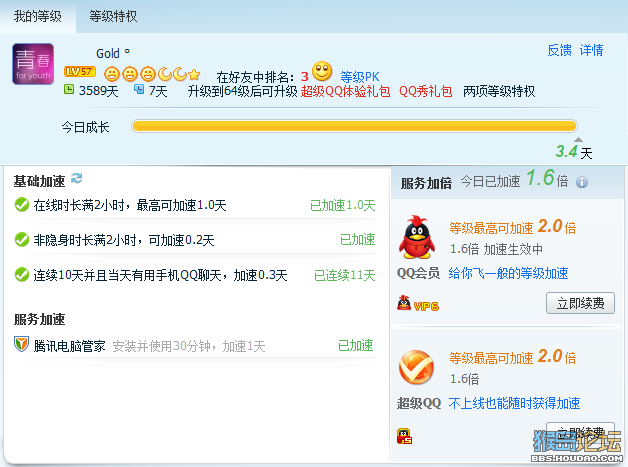The width and height of the screenshot is (628, 467).
Task: Click the smiley face next to ranking
Action: (x=322, y=71)
